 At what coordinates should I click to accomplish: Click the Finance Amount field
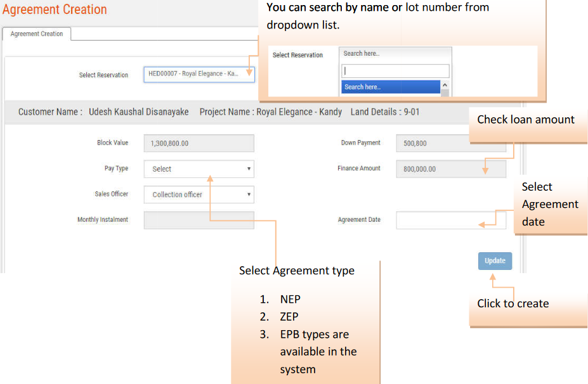451,169
